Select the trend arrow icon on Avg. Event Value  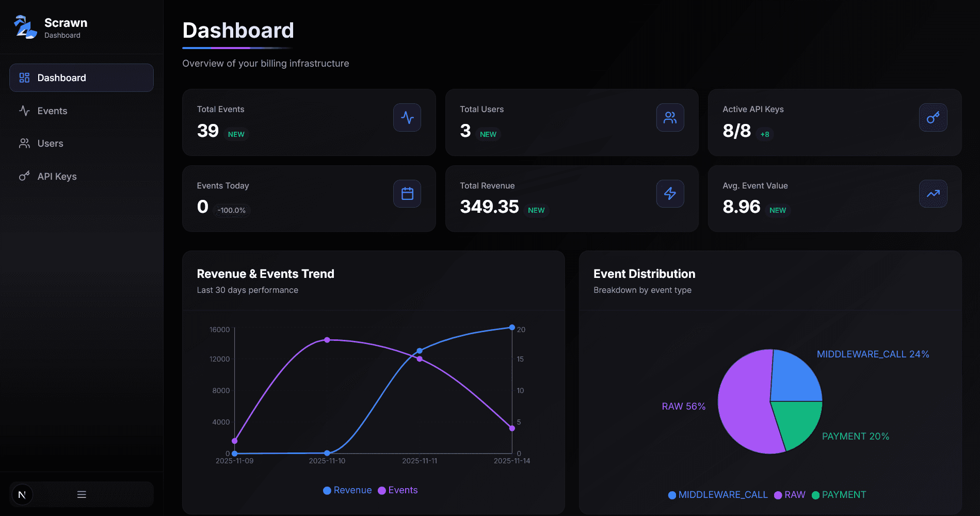coord(933,194)
